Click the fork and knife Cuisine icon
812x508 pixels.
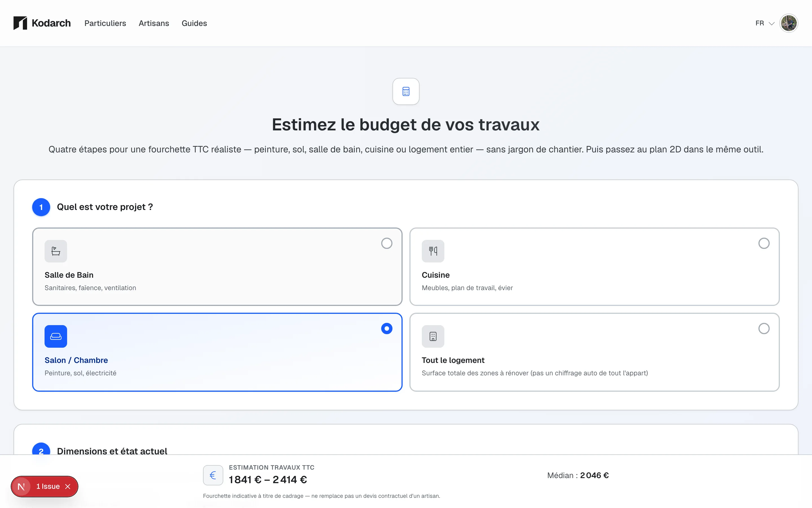tap(433, 251)
